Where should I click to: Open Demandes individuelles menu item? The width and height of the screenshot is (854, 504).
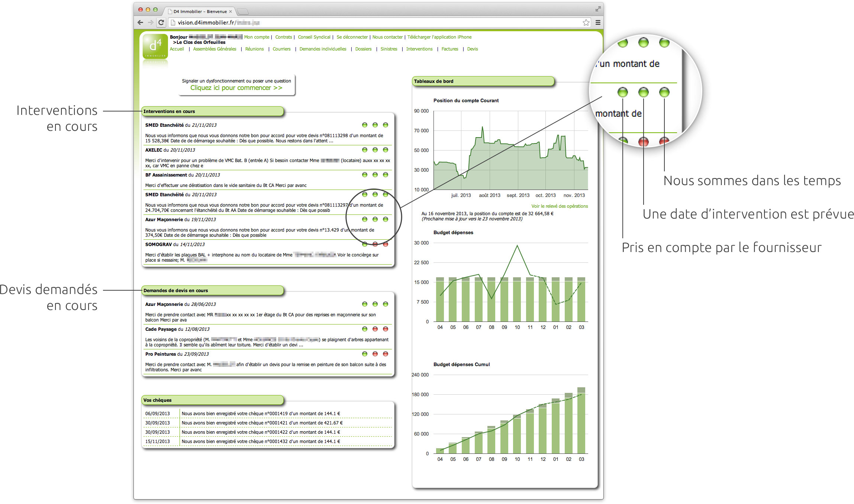(x=323, y=49)
